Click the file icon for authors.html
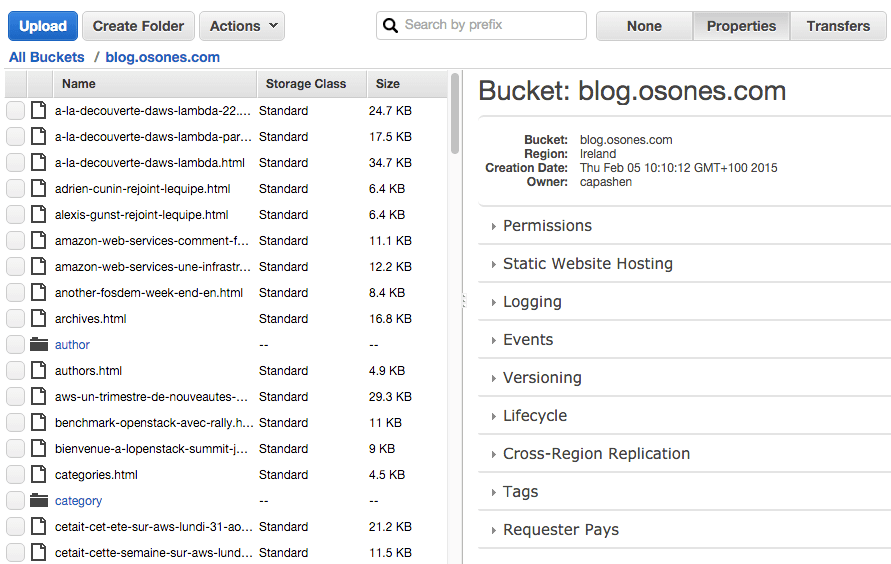This screenshot has height=564, width=891. click(x=39, y=371)
